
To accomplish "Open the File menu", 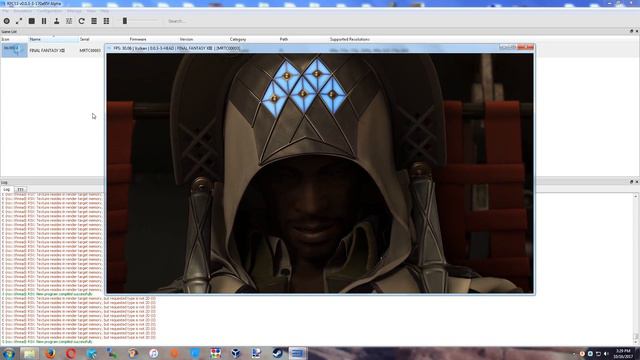I will [x=5, y=11].
